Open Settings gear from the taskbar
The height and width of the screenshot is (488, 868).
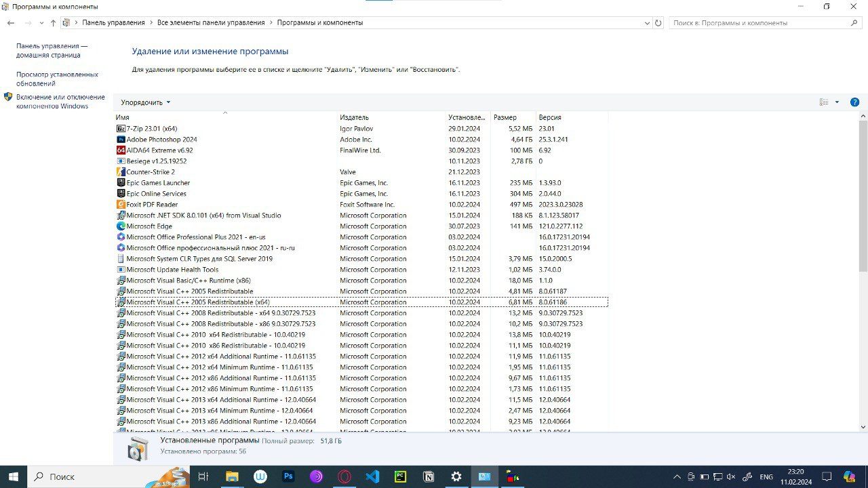456,476
